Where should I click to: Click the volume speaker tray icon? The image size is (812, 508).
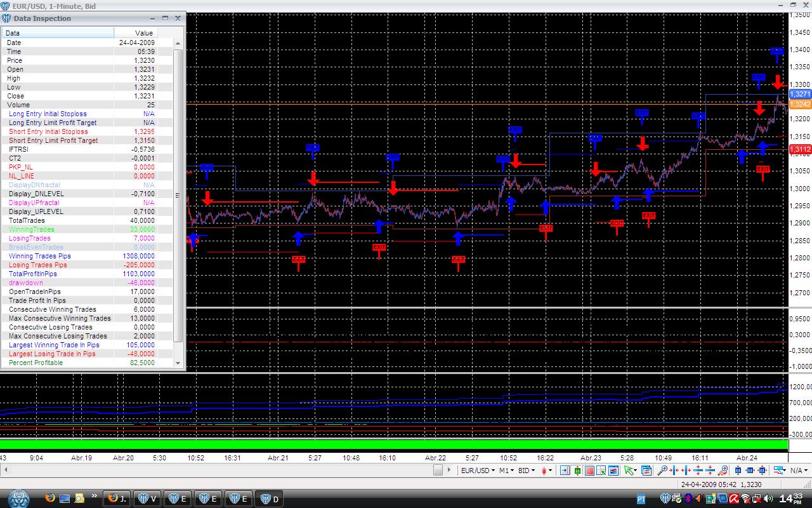(769, 498)
